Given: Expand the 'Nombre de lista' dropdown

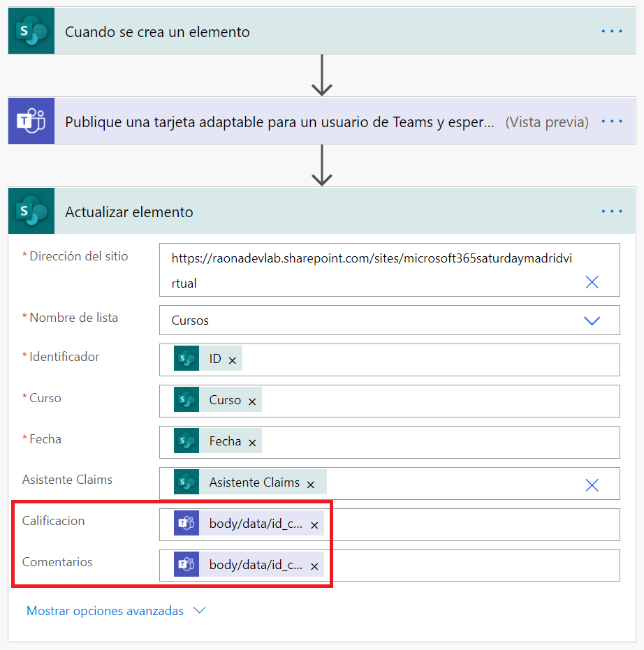Looking at the screenshot, I should [592, 320].
